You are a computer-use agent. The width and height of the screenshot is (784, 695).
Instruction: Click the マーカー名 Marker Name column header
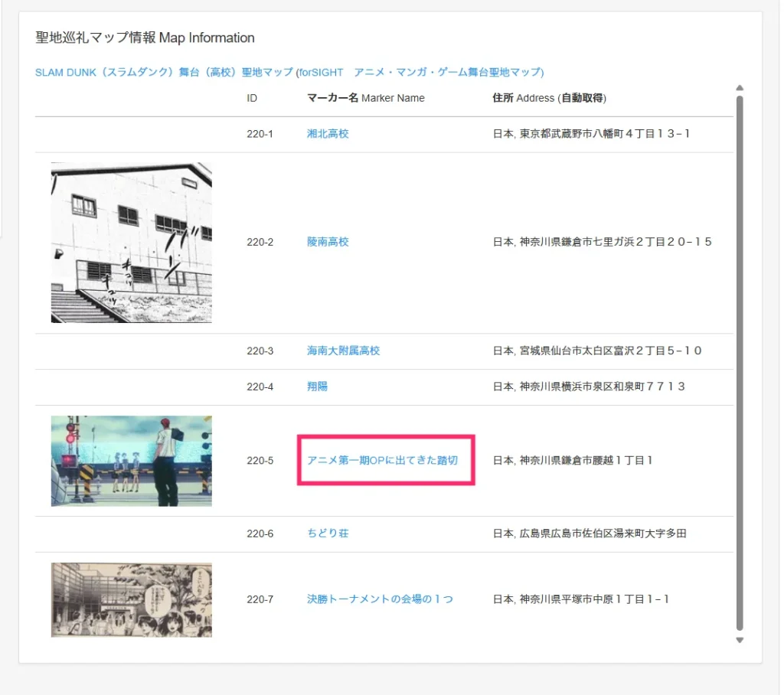365,98
